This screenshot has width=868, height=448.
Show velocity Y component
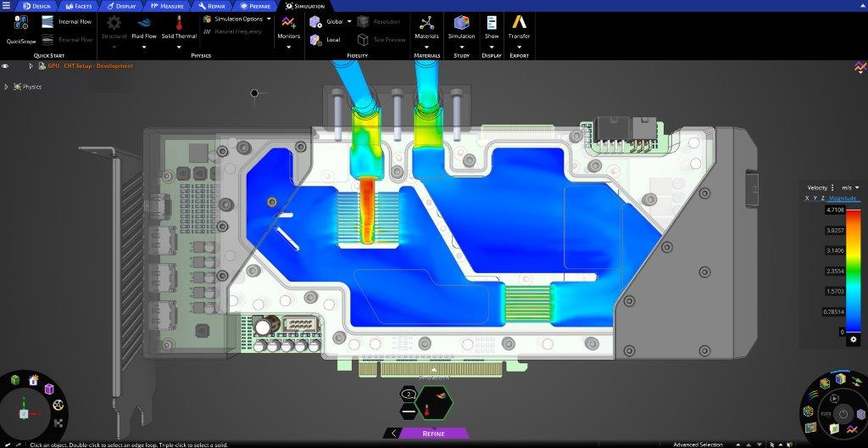pos(815,198)
